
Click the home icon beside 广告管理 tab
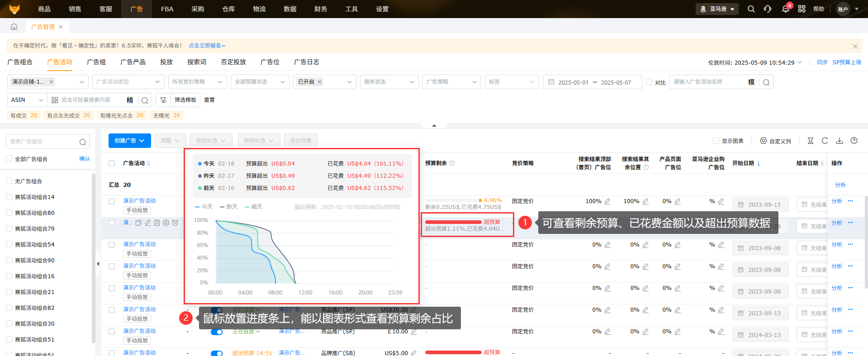point(14,27)
